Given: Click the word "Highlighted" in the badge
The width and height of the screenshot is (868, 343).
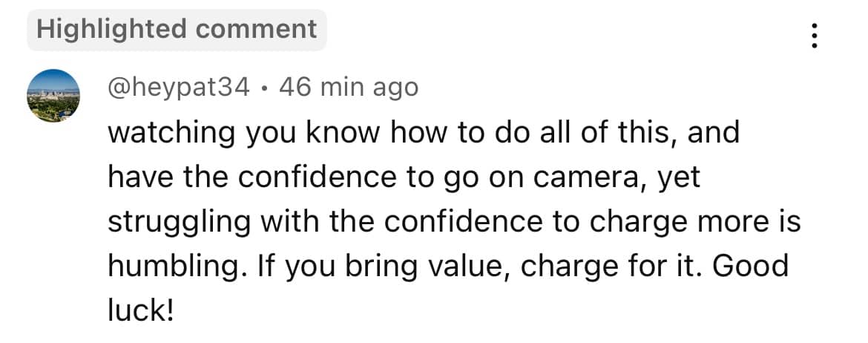Looking at the screenshot, I should point(112,30).
